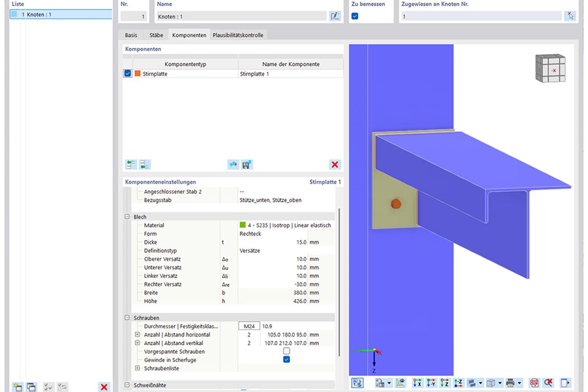Uncheck the 'Zu bemessen' checkbox
The width and height of the screenshot is (588, 392).
coord(355,16)
